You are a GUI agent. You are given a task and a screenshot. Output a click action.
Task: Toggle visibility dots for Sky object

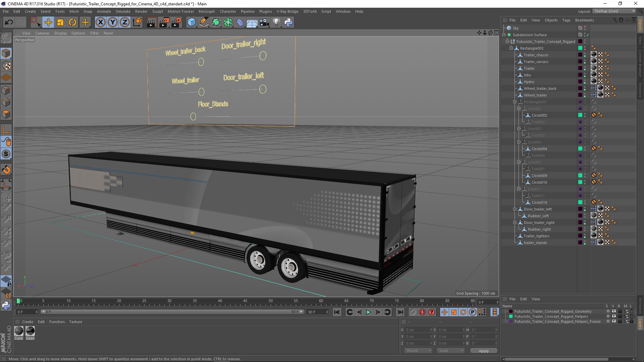click(x=585, y=28)
